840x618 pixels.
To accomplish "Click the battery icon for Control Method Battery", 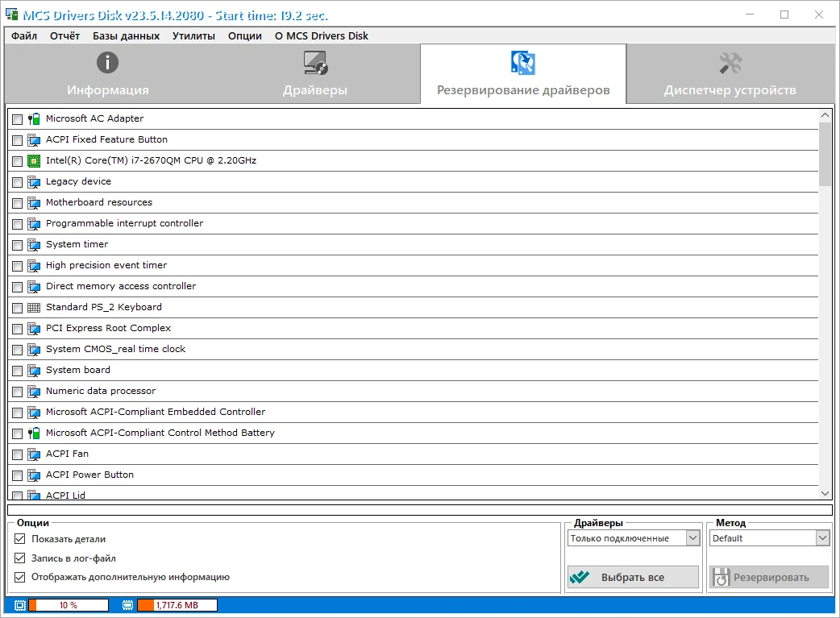I will (34, 433).
